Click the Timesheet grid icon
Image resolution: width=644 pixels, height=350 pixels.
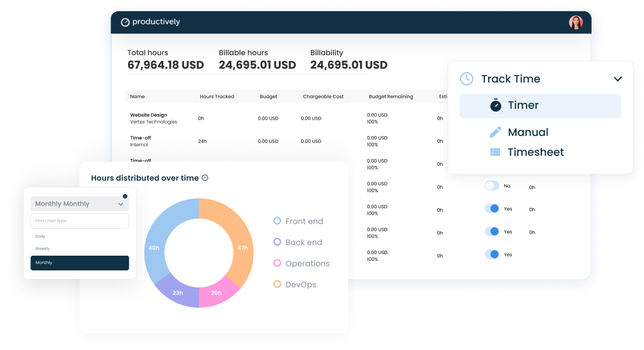coord(495,152)
